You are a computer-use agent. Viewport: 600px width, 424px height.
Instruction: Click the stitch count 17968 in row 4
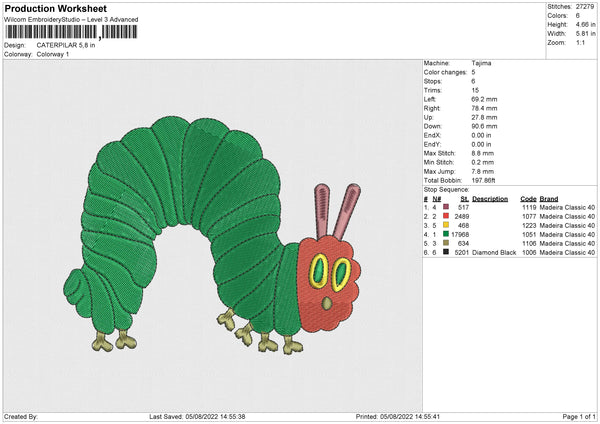460,235
